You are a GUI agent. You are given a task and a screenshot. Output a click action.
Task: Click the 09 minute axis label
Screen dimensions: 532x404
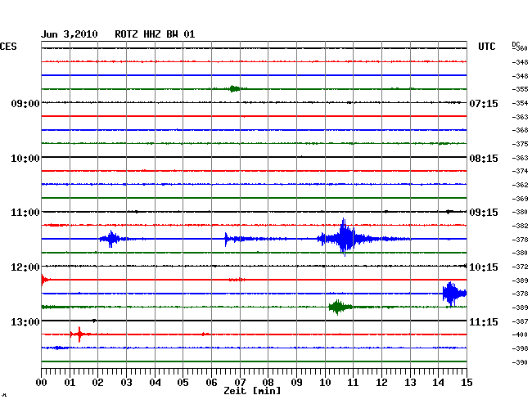(296, 383)
